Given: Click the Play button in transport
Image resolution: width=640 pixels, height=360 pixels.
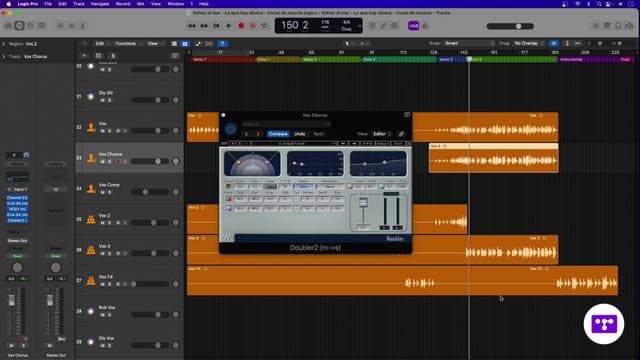Looking at the screenshot, I should click(x=229, y=26).
